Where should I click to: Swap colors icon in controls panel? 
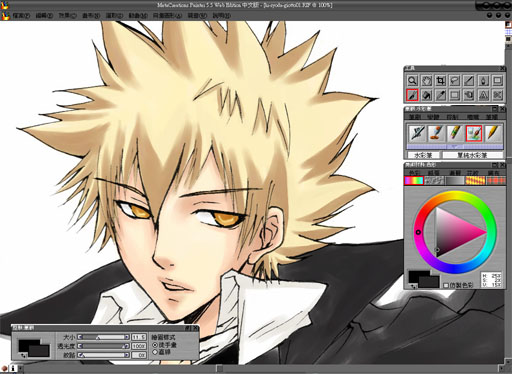point(23,355)
